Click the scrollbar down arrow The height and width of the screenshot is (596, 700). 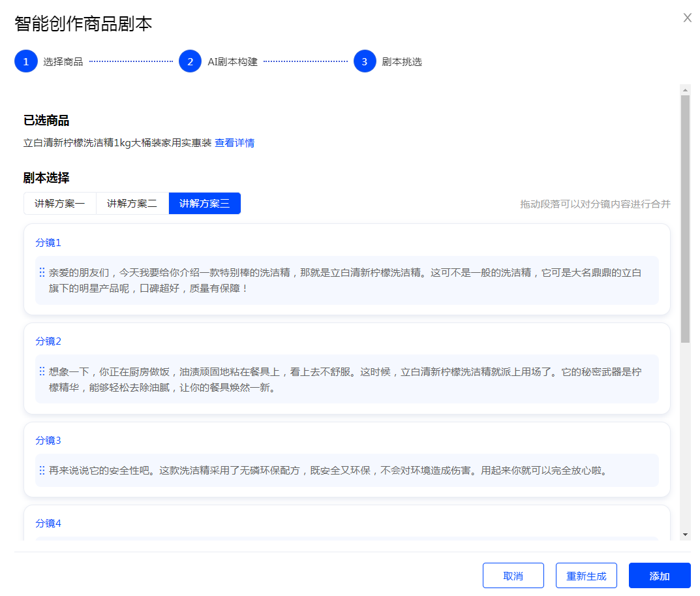click(x=685, y=535)
